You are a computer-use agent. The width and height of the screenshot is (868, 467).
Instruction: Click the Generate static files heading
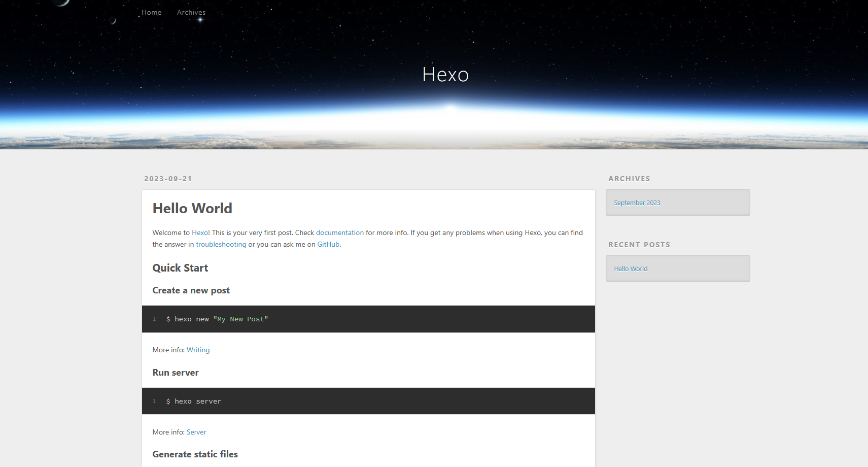[195, 454]
